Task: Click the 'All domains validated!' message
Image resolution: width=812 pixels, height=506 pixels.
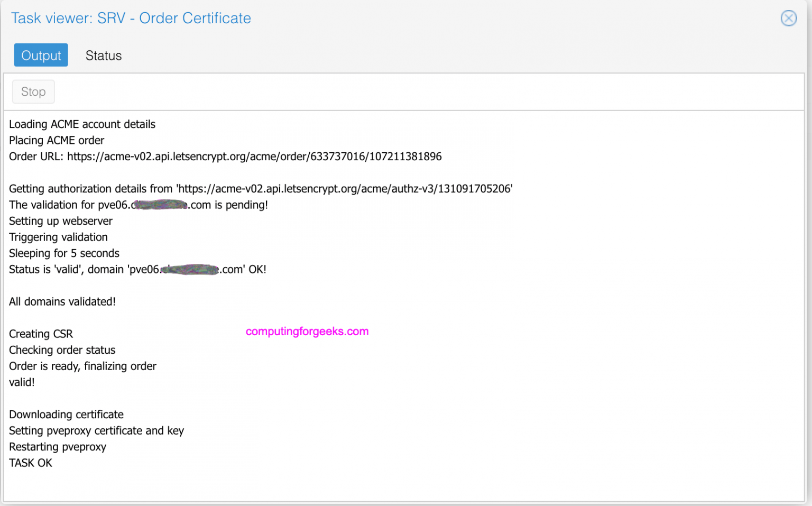Action: point(62,301)
